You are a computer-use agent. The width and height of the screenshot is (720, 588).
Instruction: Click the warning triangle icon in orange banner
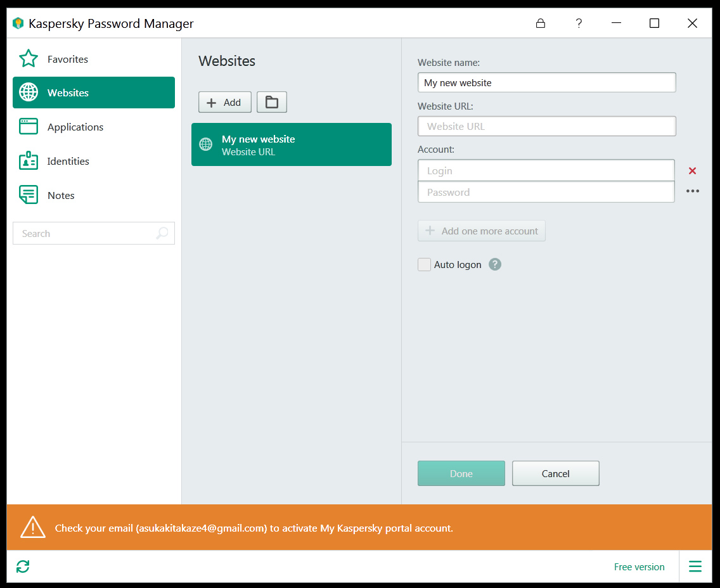(32, 527)
